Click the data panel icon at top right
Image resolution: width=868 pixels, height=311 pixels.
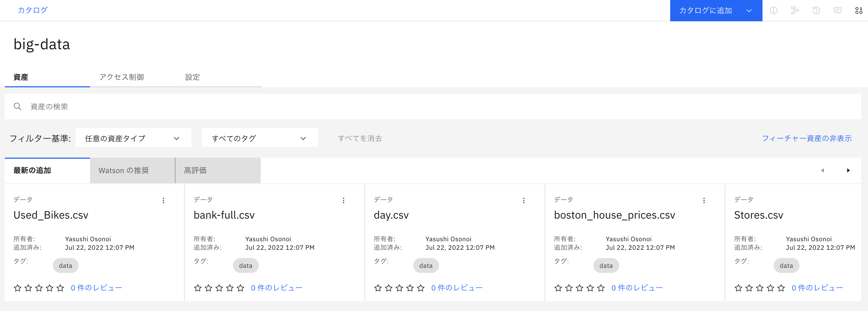[859, 10]
